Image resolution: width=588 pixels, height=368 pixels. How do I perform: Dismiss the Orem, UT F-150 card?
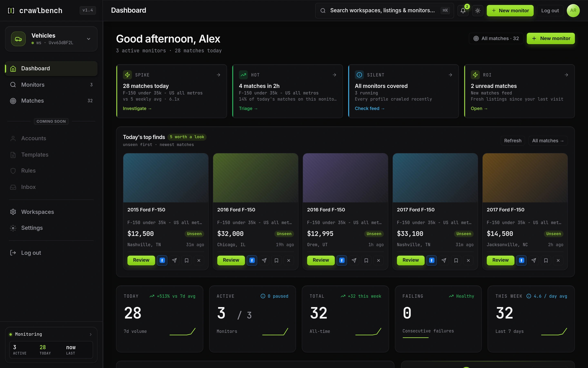[378, 260]
